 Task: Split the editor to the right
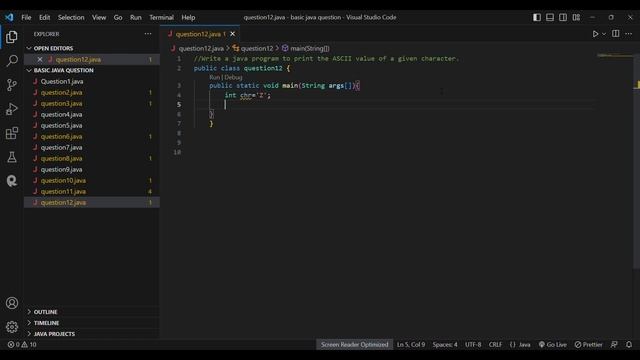(616, 33)
